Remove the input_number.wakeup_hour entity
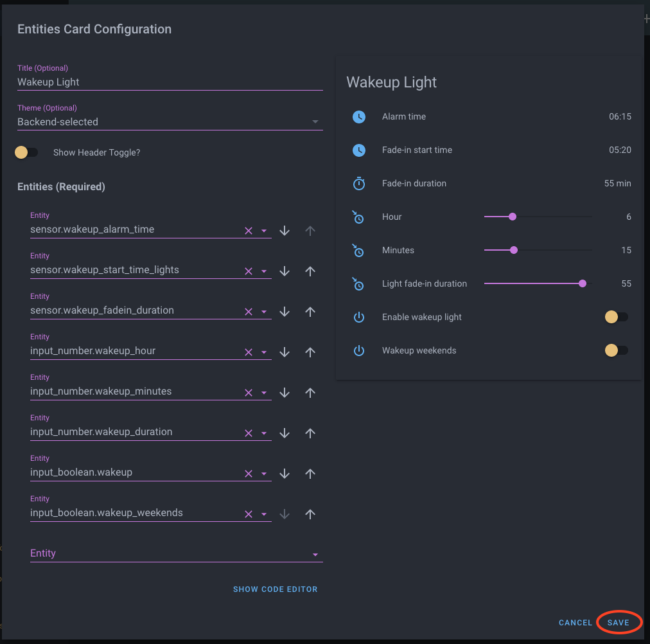 (249, 352)
